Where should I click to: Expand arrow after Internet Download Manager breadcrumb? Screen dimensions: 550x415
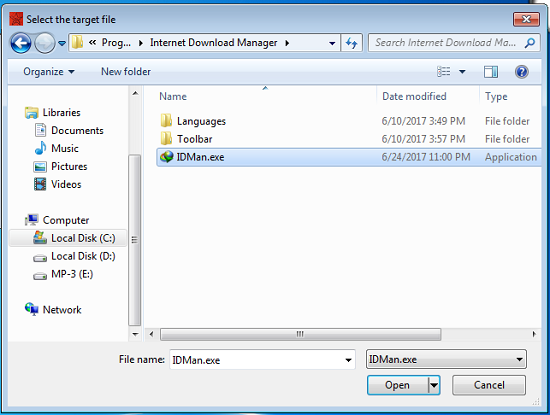tap(287, 43)
